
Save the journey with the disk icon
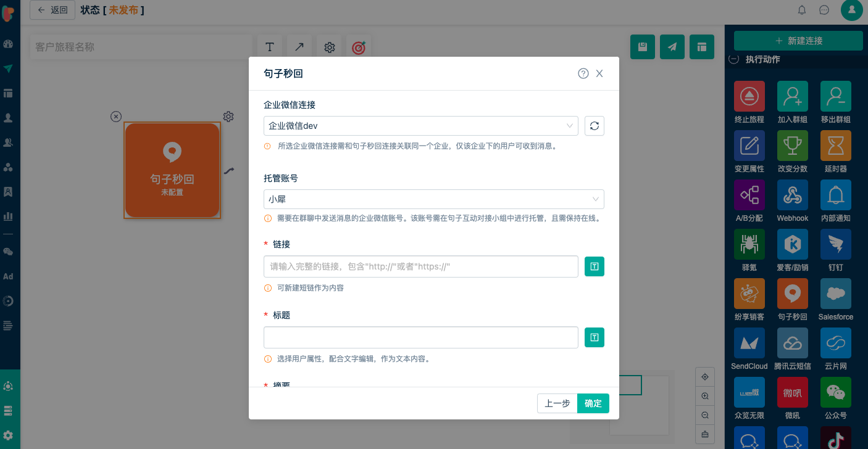pyautogui.click(x=643, y=47)
